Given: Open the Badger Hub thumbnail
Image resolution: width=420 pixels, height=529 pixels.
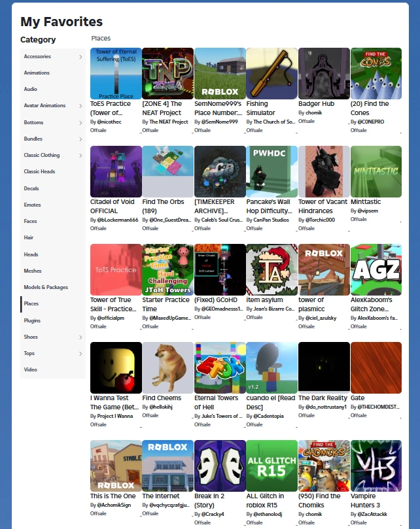Looking at the screenshot, I should click(324, 73).
